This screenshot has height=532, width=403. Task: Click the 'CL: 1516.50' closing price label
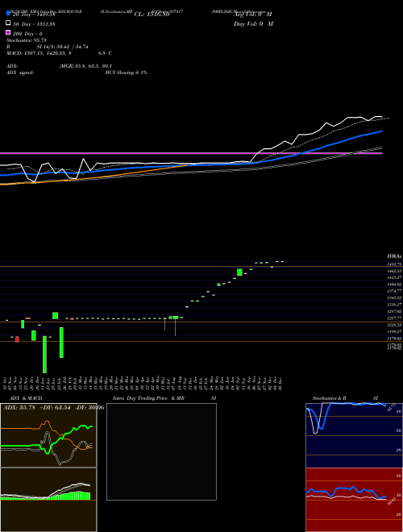click(x=152, y=15)
